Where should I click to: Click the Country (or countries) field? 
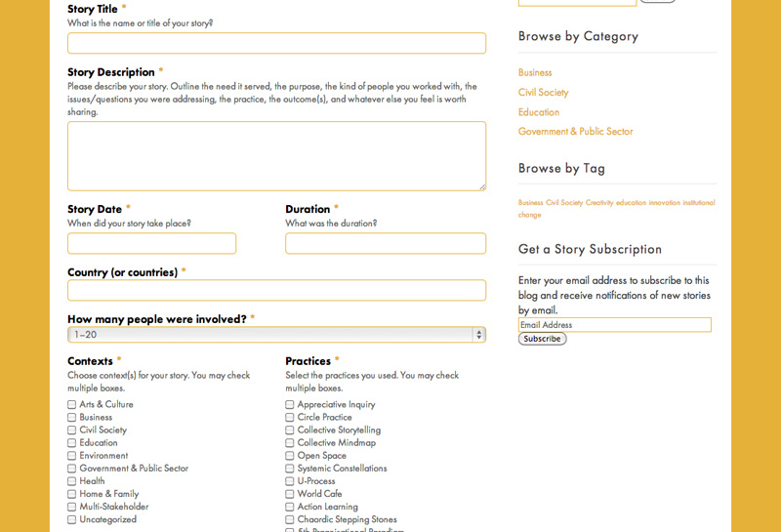(276, 291)
